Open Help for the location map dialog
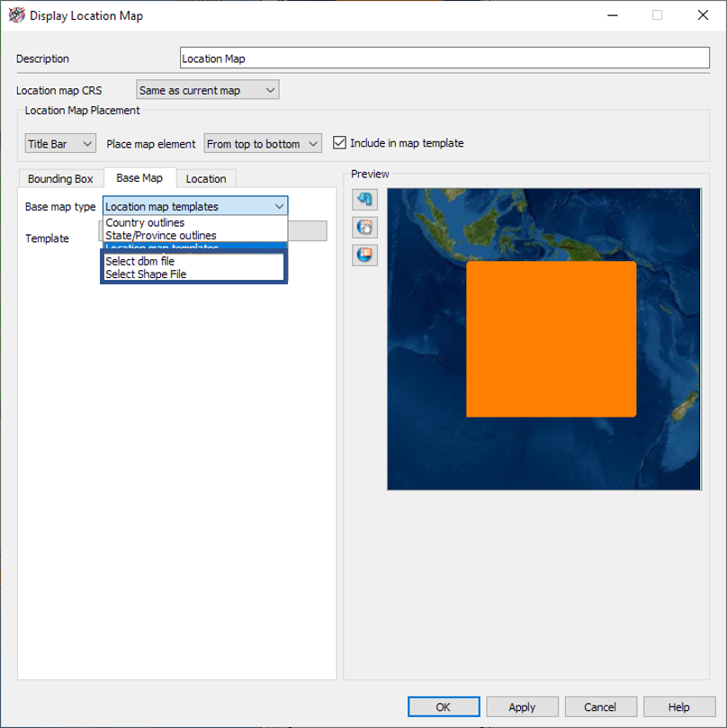The height and width of the screenshot is (728, 727). pyautogui.click(x=679, y=706)
